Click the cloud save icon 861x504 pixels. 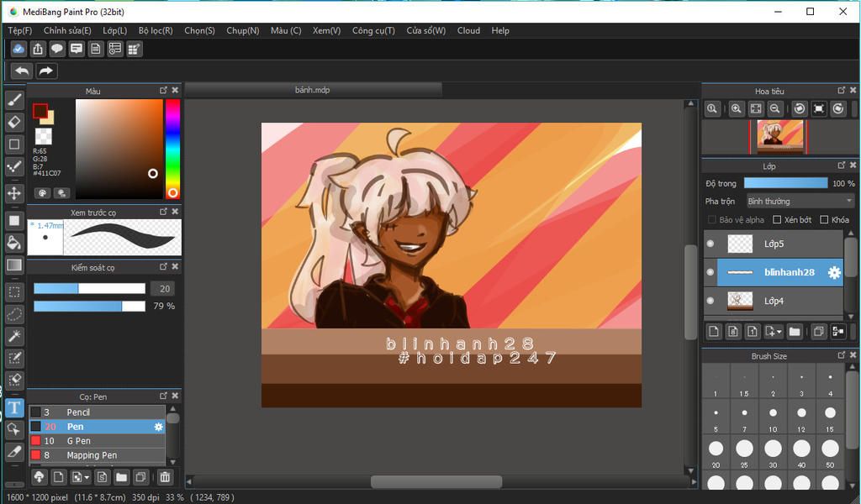pyautogui.click(x=18, y=50)
